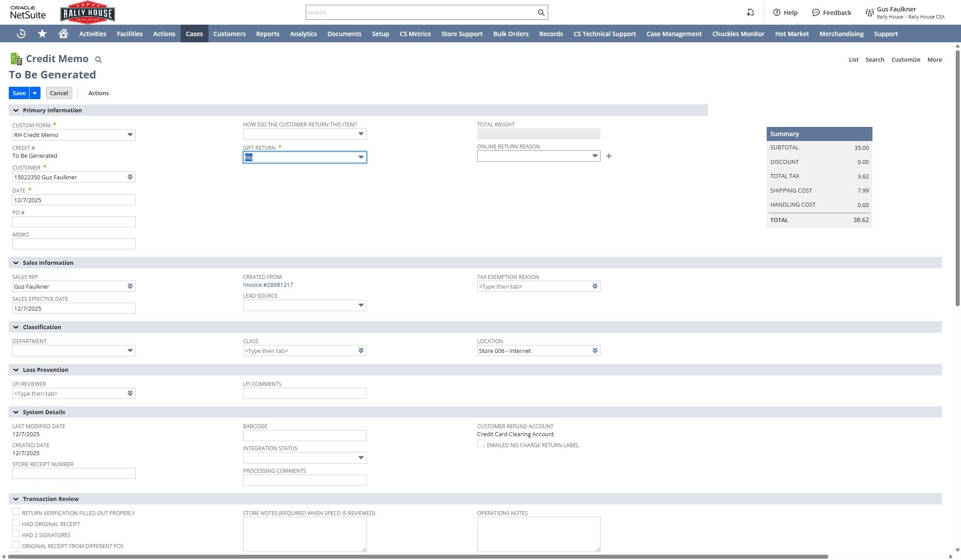Screen dimensions: 961x560
Task: Tick the Had Original Receipt checkbox
Action: pos(16,523)
